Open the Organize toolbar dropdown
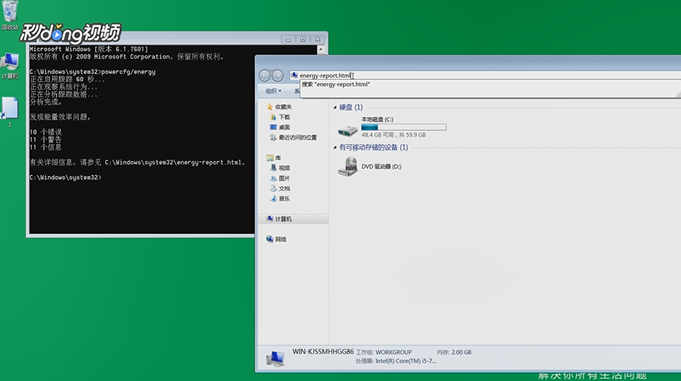The width and height of the screenshot is (681, 381). 273,91
